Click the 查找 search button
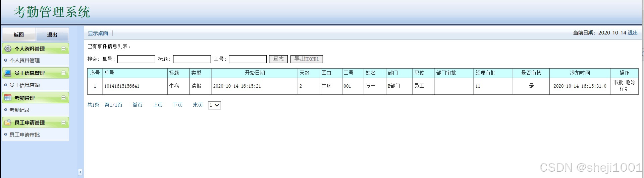The image size is (644, 178). 278,59
